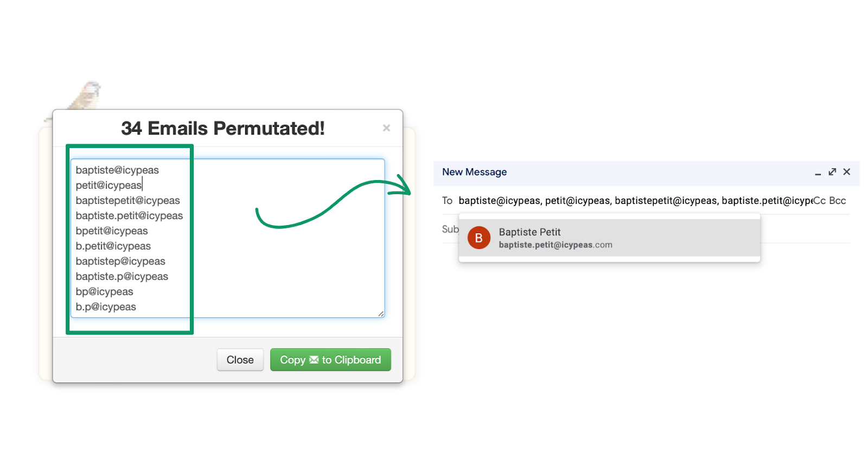
Task: Click the baptiste.petit@icypeas.com suggested address
Action: (555, 245)
